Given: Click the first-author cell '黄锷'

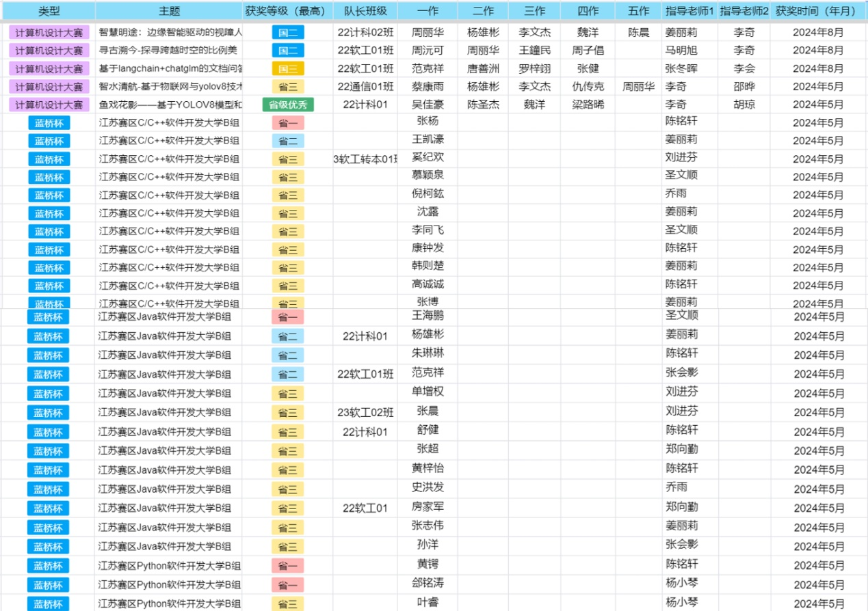Looking at the screenshot, I should click(428, 564).
